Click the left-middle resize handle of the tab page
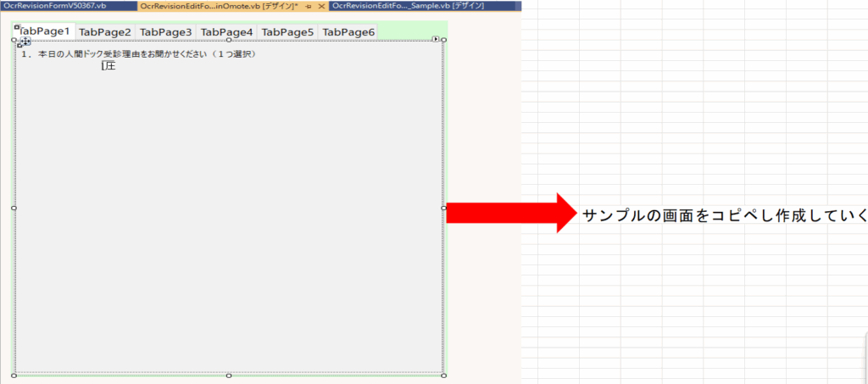Image resolution: width=868 pixels, height=384 pixels. (x=14, y=208)
